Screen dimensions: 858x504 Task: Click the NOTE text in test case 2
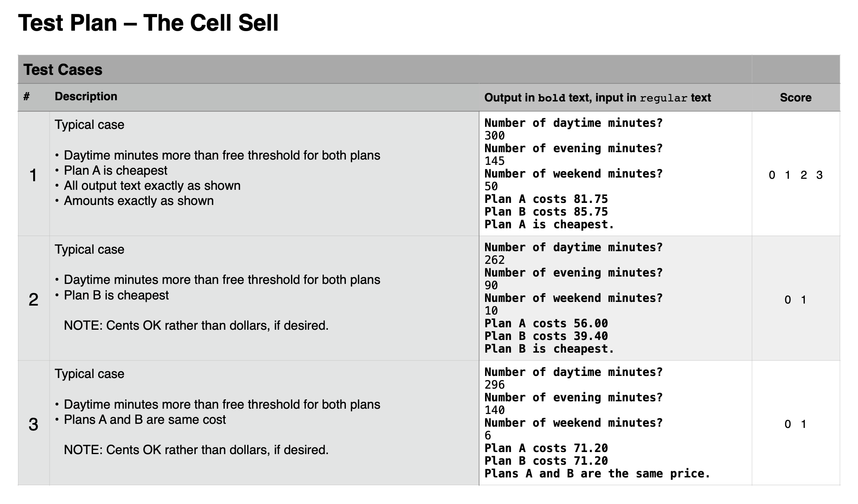click(x=196, y=326)
